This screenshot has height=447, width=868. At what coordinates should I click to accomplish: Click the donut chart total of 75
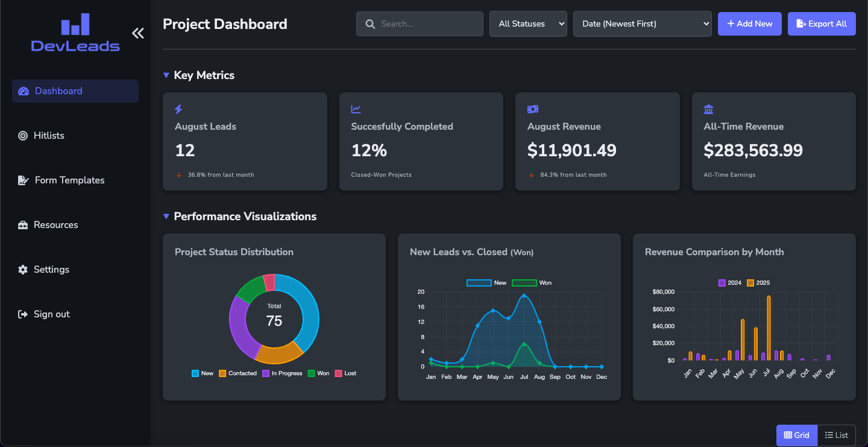pos(274,321)
